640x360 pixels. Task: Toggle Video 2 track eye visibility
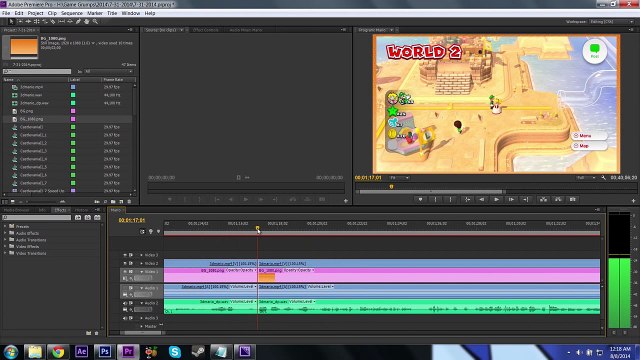(125, 263)
